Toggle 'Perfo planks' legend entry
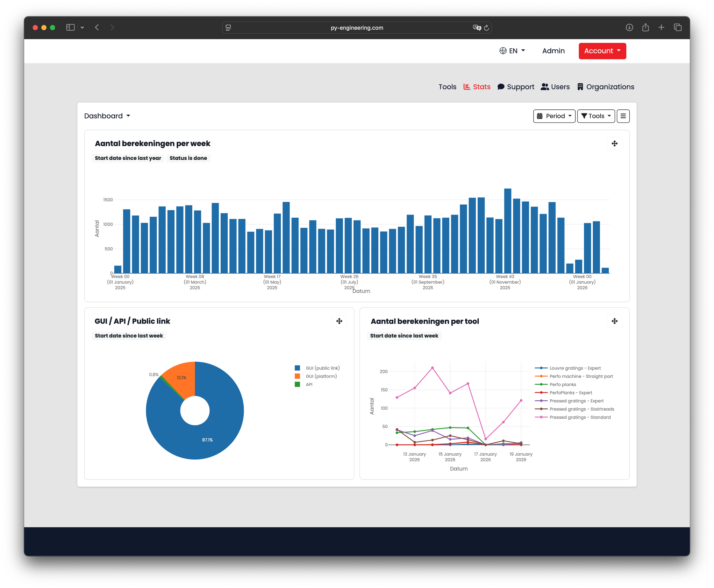Image resolution: width=714 pixels, height=588 pixels. [562, 384]
